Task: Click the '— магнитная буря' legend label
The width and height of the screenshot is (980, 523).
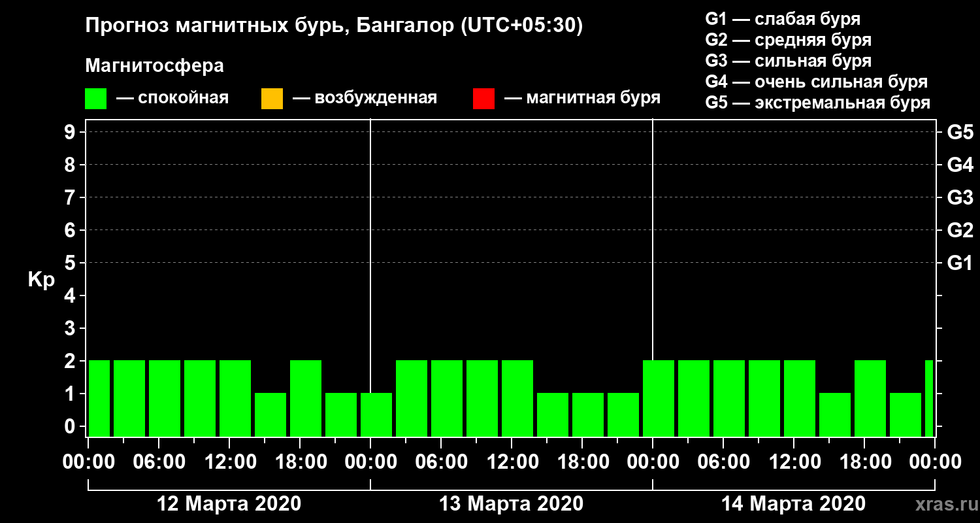Action: coord(583,98)
